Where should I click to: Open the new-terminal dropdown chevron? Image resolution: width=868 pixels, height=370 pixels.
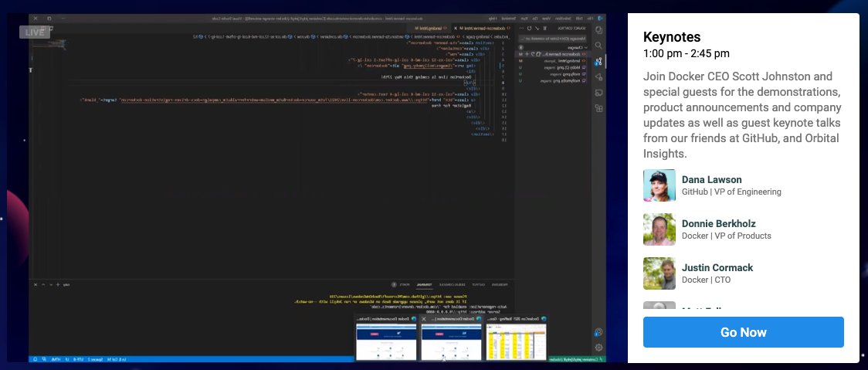51,285
